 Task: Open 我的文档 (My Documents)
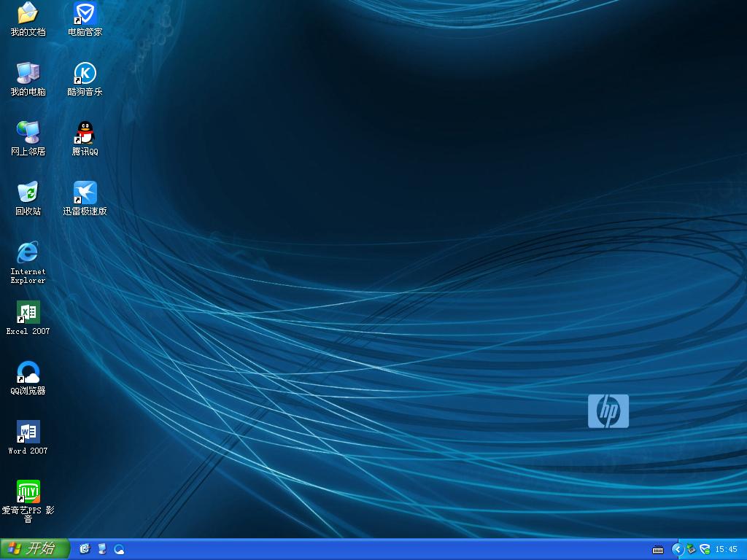coord(27,16)
